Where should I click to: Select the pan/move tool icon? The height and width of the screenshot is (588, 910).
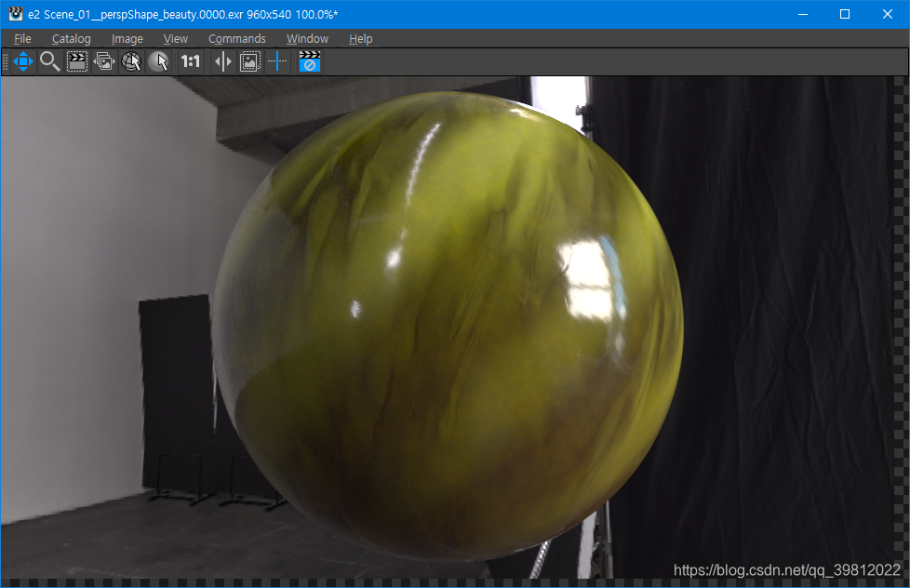click(x=23, y=61)
